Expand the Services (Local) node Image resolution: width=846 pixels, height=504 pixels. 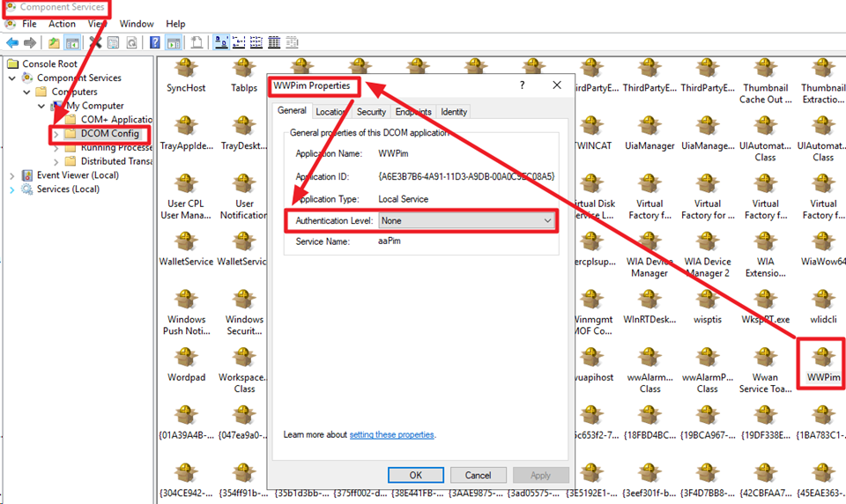pos(12,189)
